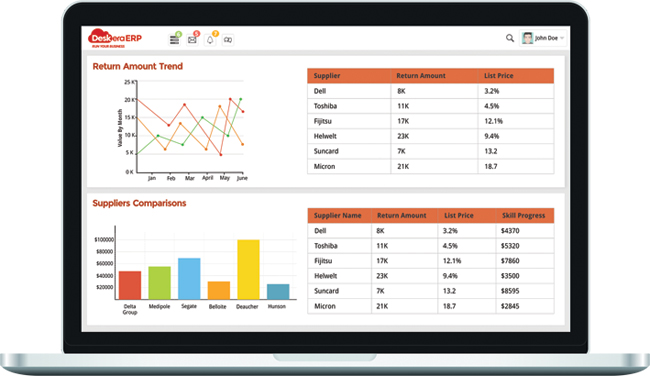Viewport: 650px width, 376px height.
Task: Open the chat messages icon
Action: point(228,40)
